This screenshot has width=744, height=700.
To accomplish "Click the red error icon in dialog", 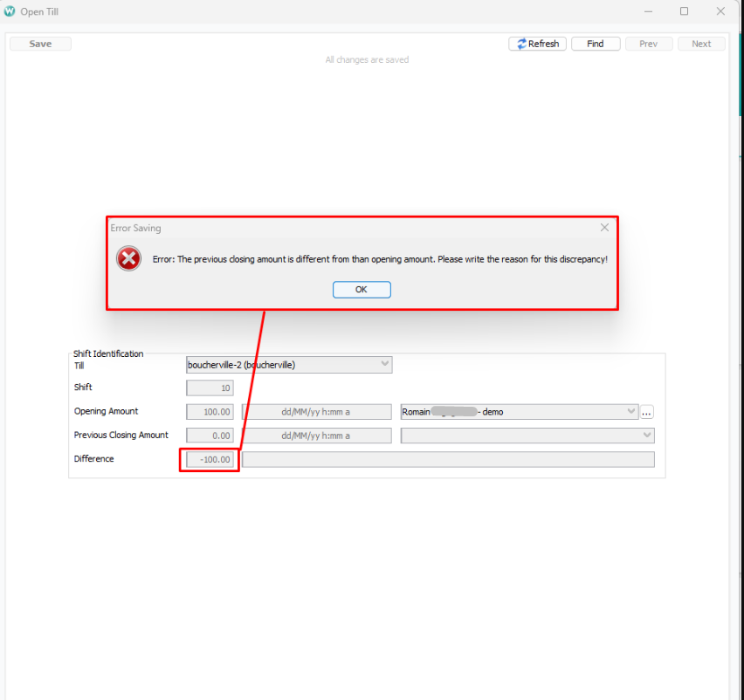I will [128, 259].
